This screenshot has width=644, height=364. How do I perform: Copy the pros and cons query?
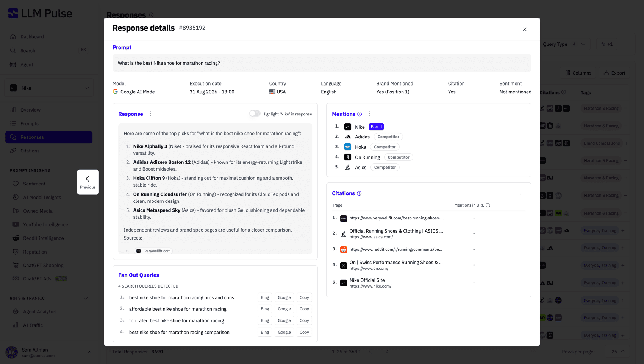click(x=304, y=297)
